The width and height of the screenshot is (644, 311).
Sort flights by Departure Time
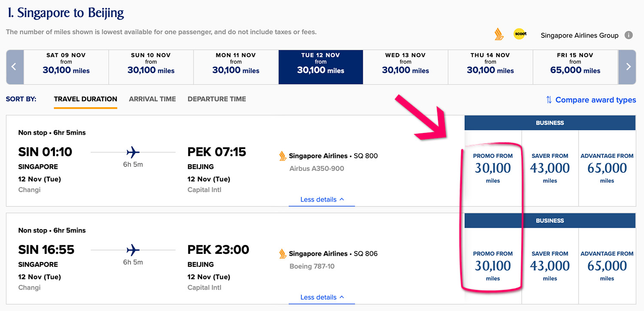click(217, 99)
